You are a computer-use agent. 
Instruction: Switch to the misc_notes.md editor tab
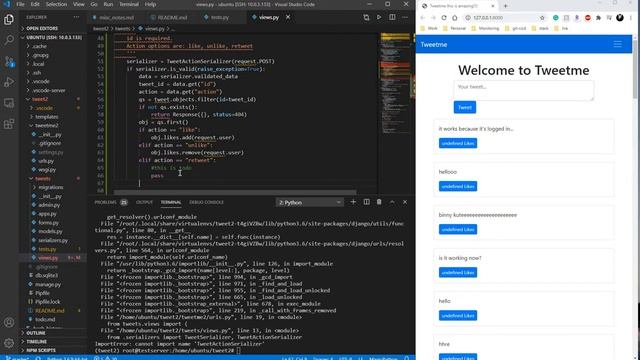(117, 18)
